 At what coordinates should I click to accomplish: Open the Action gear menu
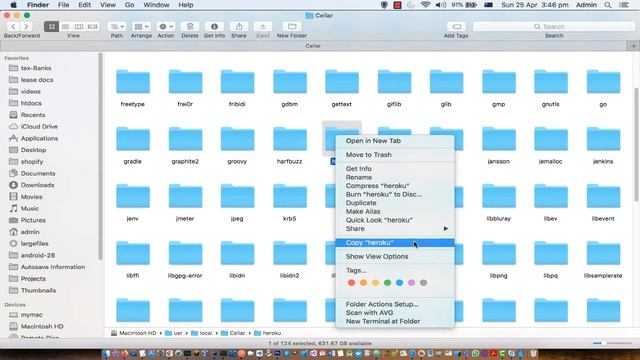point(166,27)
